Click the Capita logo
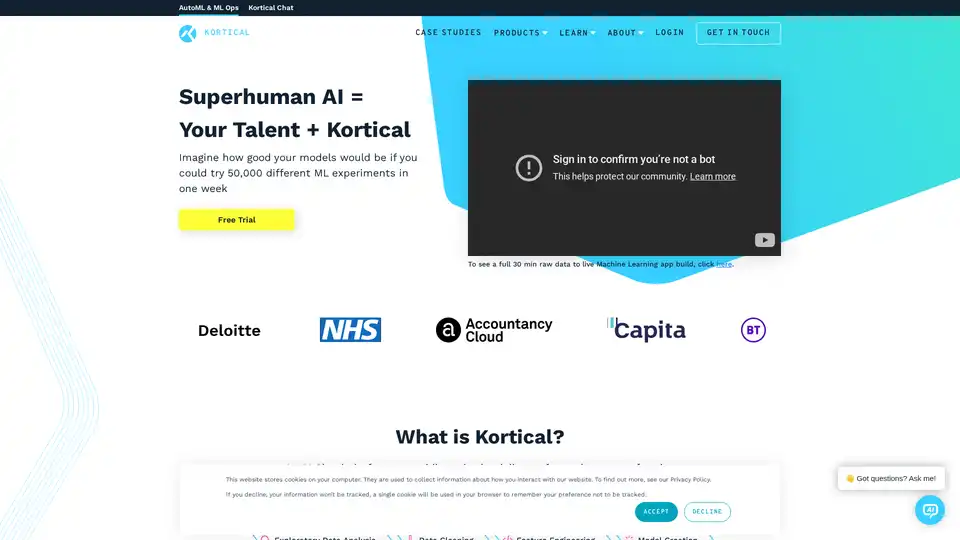The height and width of the screenshot is (540, 960). click(x=647, y=330)
